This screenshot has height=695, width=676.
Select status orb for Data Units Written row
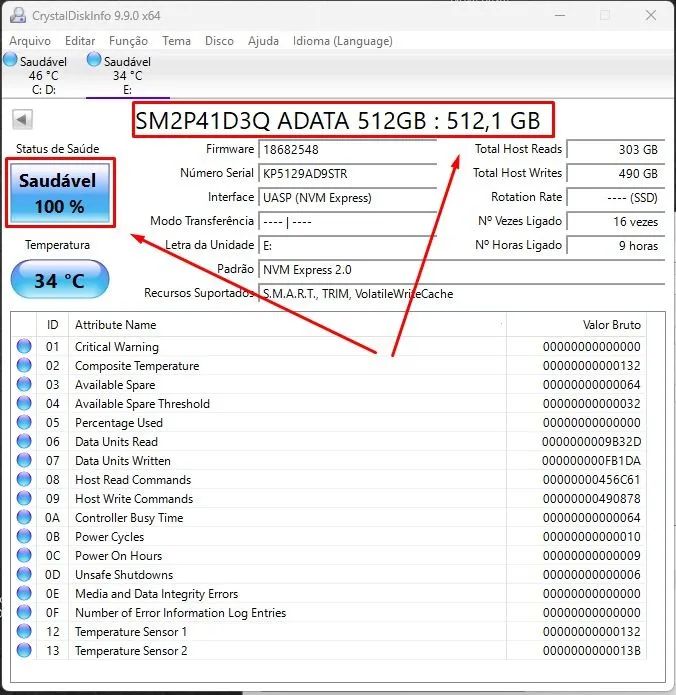(x=24, y=461)
